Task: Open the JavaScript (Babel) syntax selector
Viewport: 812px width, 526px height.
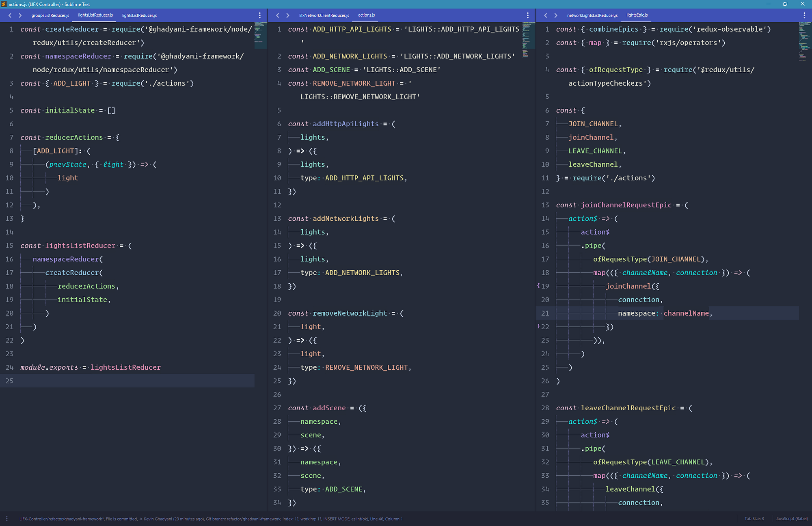Action: tap(791, 519)
